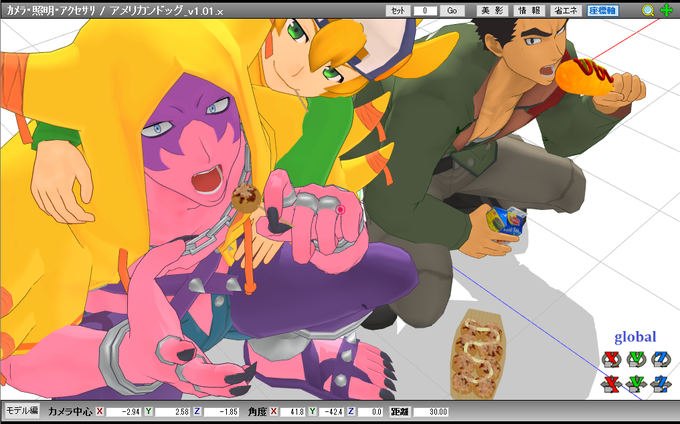The width and height of the screenshot is (680, 424).
Task: Click the 距離 distance button
Action: point(399,411)
